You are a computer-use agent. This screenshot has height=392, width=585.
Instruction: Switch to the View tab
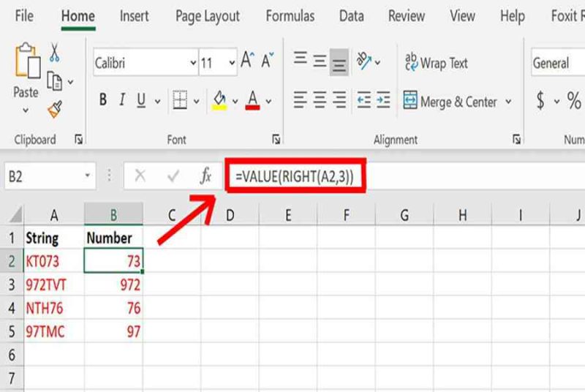(x=462, y=15)
